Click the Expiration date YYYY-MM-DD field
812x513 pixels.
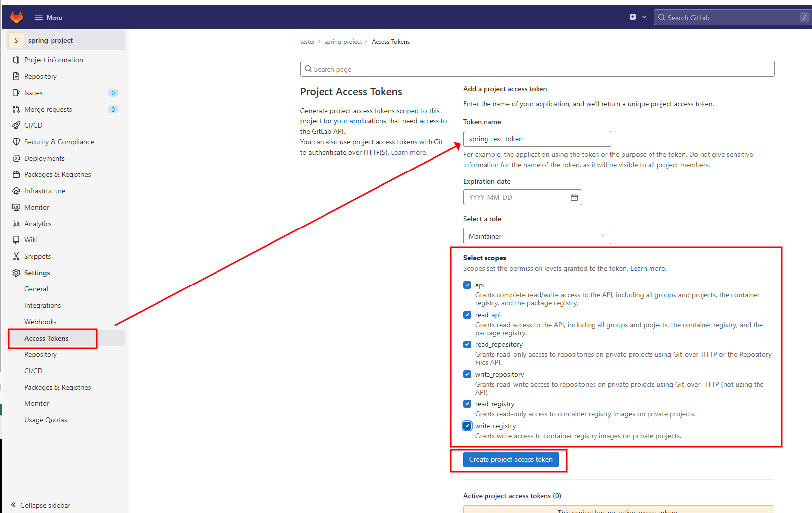522,197
